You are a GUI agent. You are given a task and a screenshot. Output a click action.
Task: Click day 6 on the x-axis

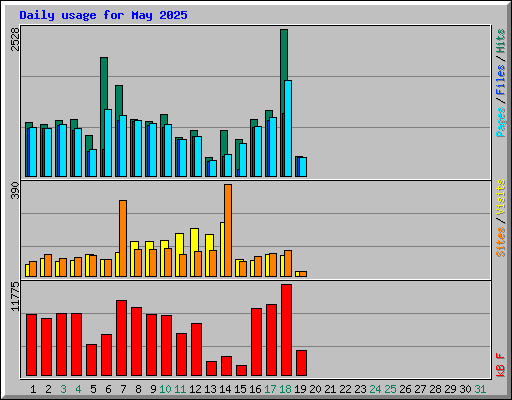pos(108,389)
